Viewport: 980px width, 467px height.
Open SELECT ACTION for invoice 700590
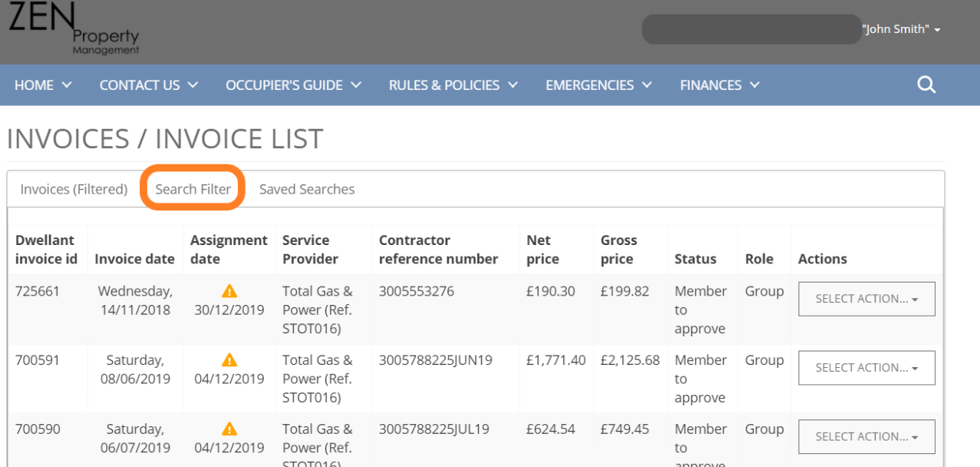point(866,436)
